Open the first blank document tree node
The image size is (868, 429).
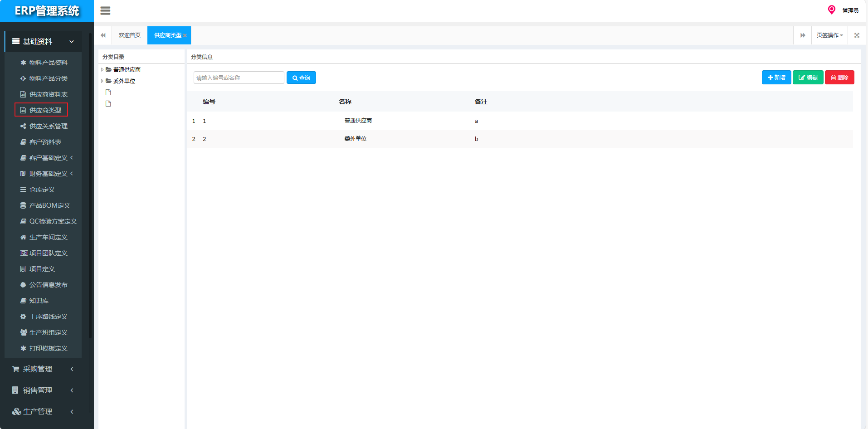[108, 93]
